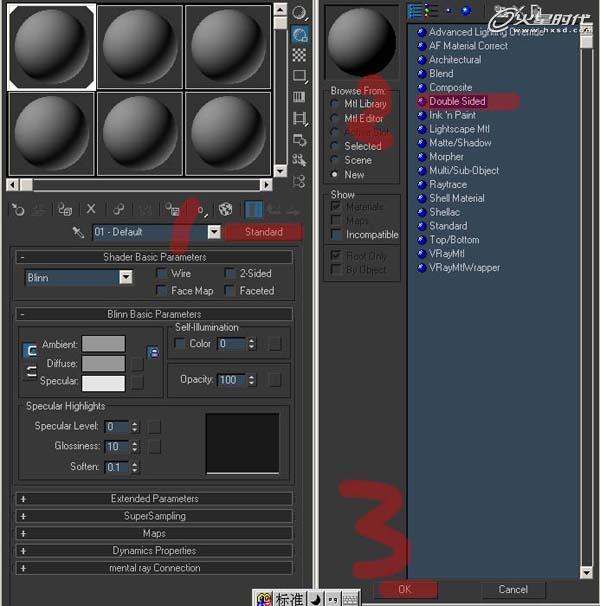Select VRayMtl in material list
The width and height of the screenshot is (600, 606).
[x=447, y=254]
